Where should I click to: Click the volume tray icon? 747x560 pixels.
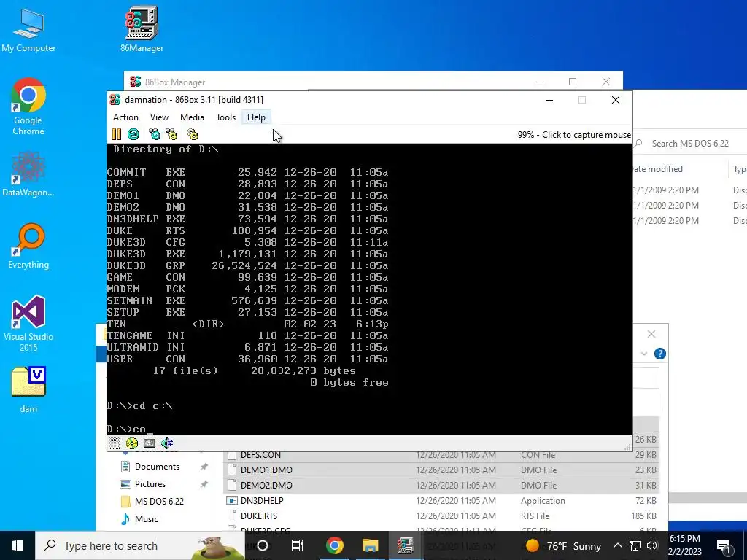(652, 545)
